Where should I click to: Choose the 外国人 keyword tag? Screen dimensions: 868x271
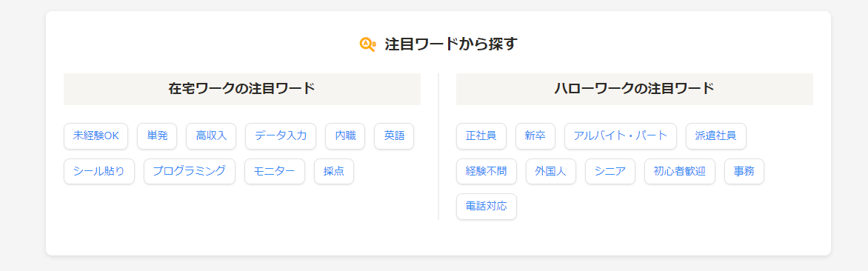click(x=551, y=172)
